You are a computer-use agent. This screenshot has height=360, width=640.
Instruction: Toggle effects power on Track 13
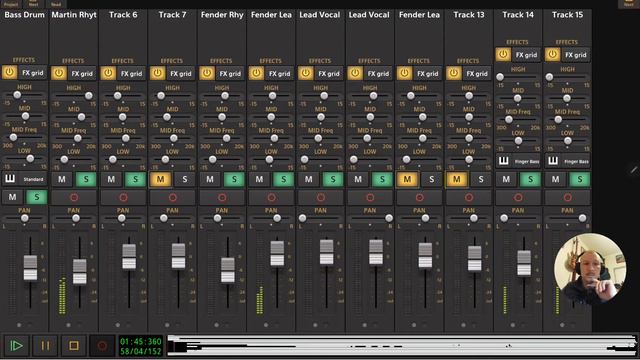point(453,73)
